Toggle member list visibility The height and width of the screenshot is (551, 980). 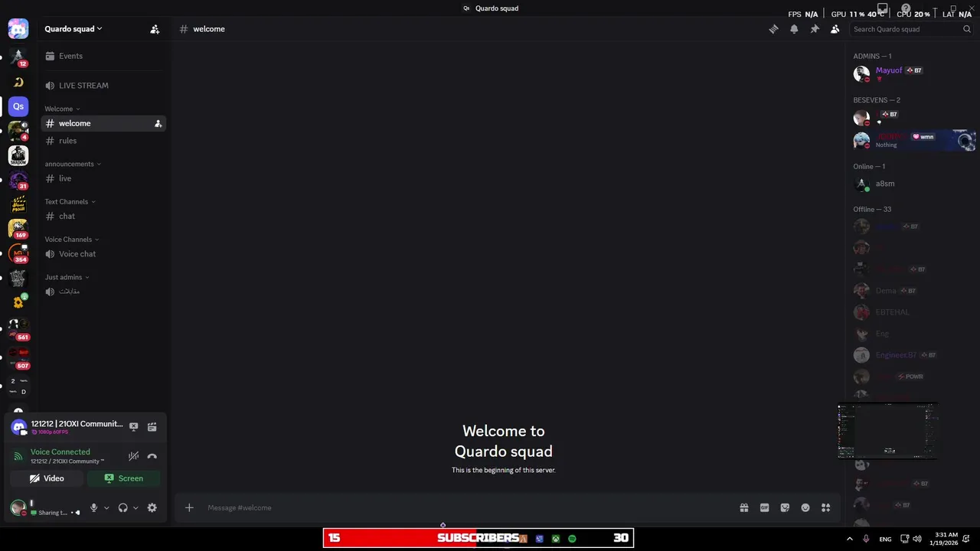(x=835, y=29)
